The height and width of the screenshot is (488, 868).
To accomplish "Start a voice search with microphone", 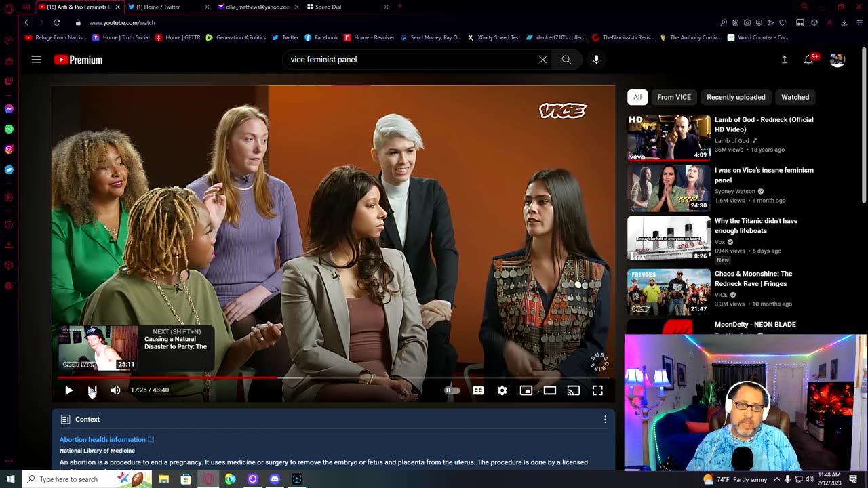I will [x=596, y=60].
